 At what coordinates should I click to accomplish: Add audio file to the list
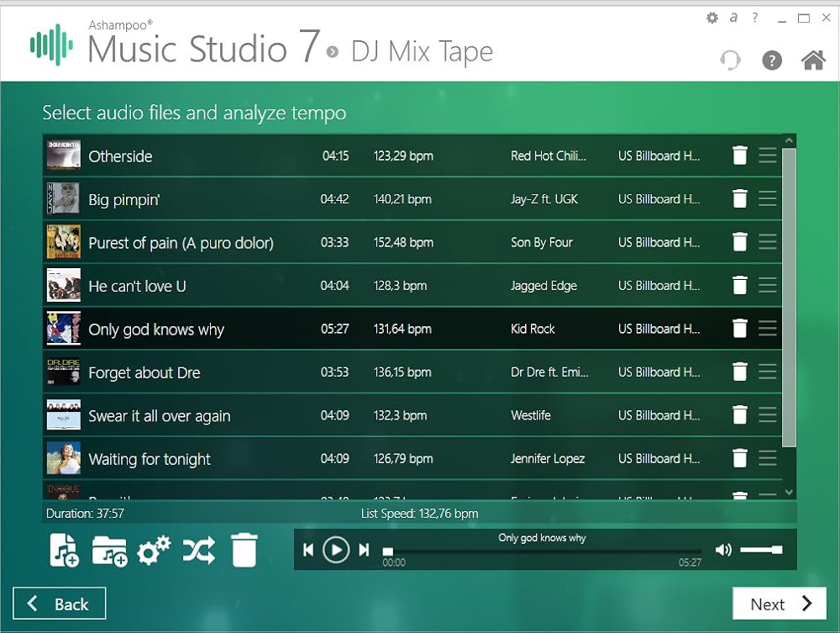click(x=64, y=550)
